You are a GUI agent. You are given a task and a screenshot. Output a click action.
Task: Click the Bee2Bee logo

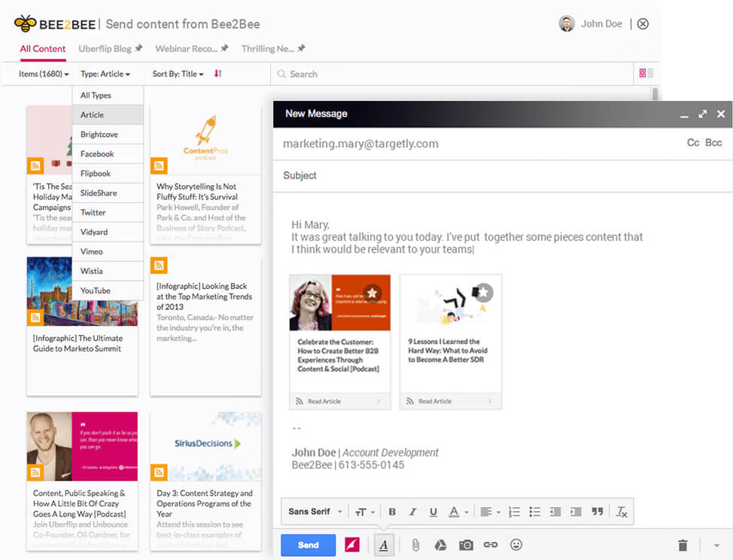click(x=55, y=24)
